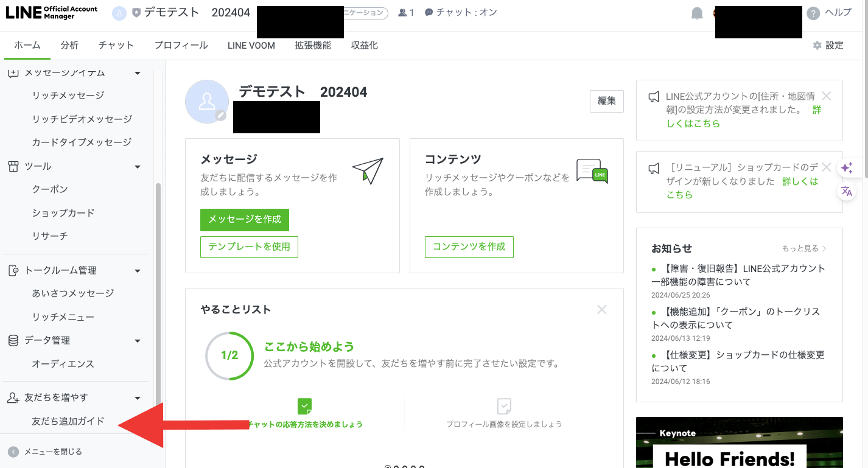868x468 pixels.
Task: Collapse the Tools section arrow
Action: (138, 167)
